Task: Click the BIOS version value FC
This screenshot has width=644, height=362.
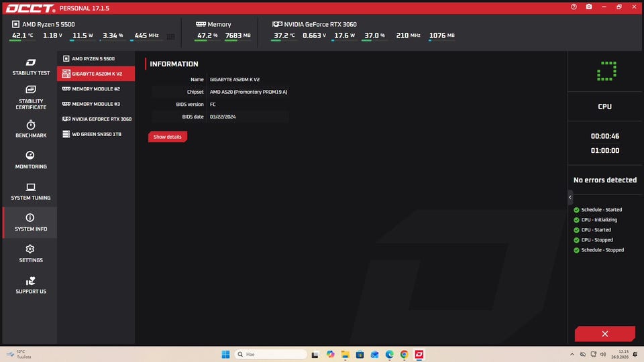Action: pos(213,105)
